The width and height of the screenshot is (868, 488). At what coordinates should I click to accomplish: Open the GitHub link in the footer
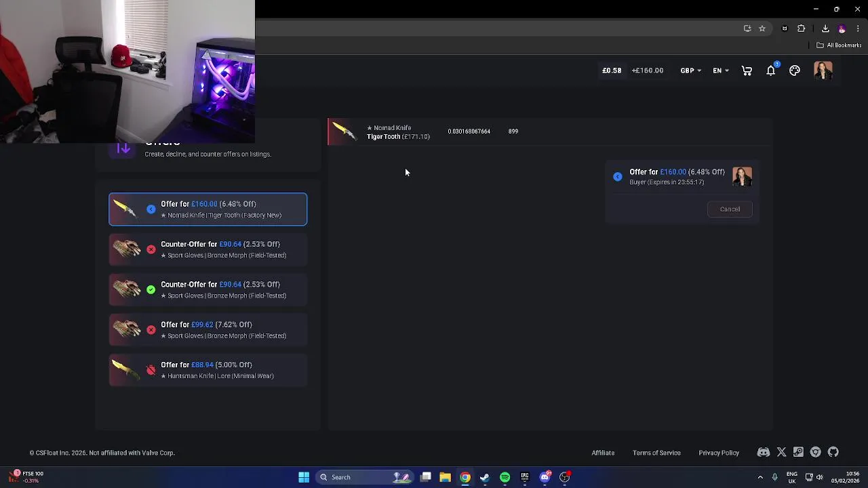click(x=833, y=452)
